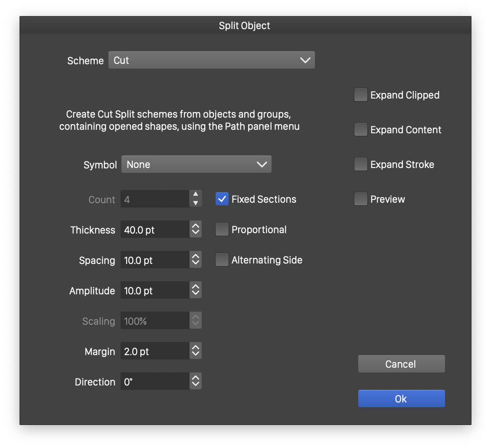Click the Margin stepper arrows
Screen dimensions: 491x448
click(196, 351)
